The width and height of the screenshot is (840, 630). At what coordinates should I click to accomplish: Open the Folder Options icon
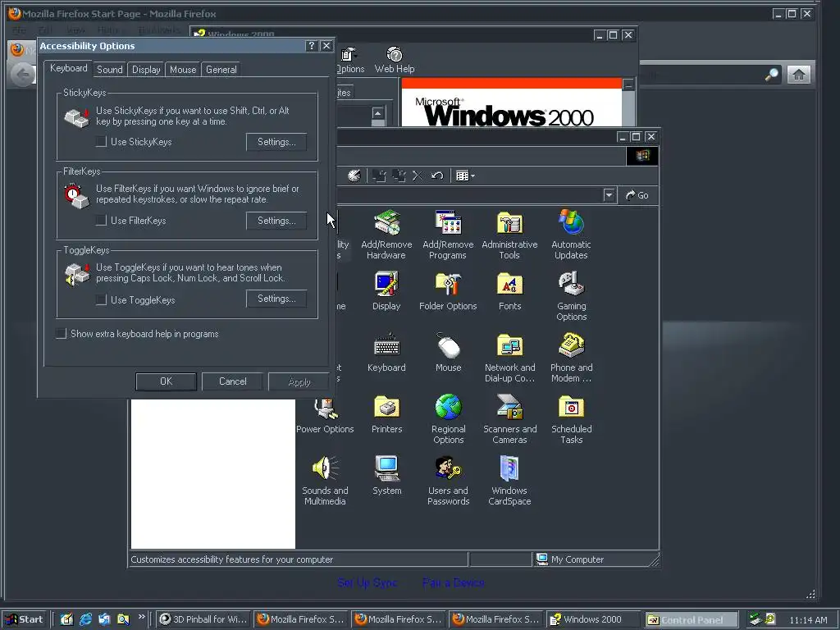[448, 291]
